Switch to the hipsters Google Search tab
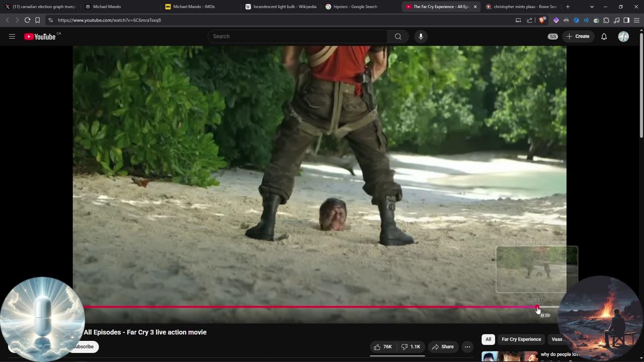The width and height of the screenshot is (644, 362). click(361, 7)
